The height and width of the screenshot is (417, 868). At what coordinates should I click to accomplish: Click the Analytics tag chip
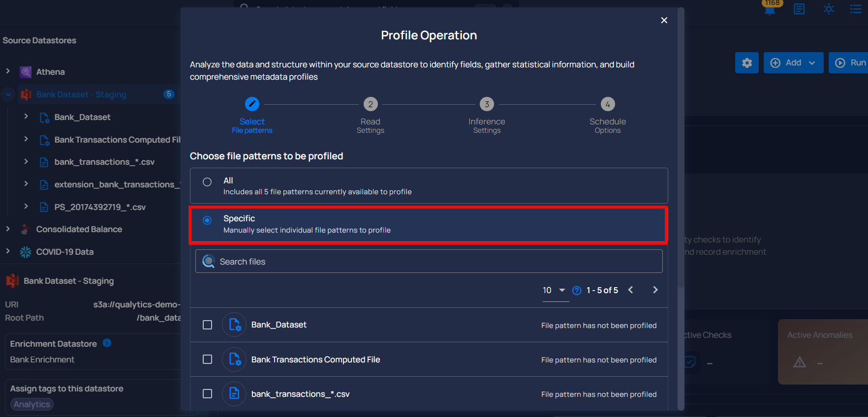(x=32, y=404)
